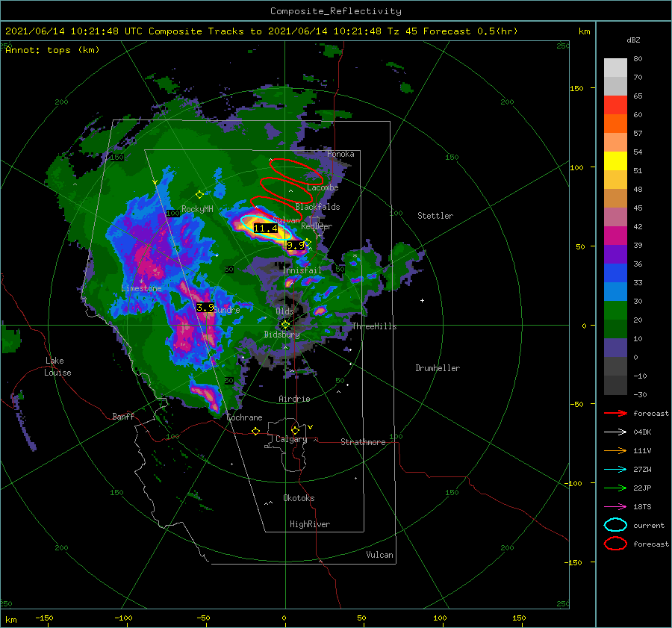Click the yellow diamond marker at radar center
This screenshot has height=628, width=672.
coord(285,325)
